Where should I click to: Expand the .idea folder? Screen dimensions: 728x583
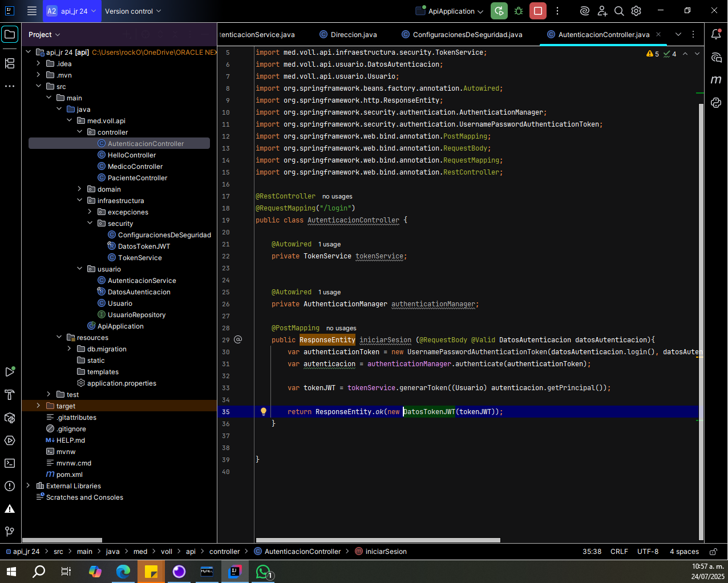(38, 63)
